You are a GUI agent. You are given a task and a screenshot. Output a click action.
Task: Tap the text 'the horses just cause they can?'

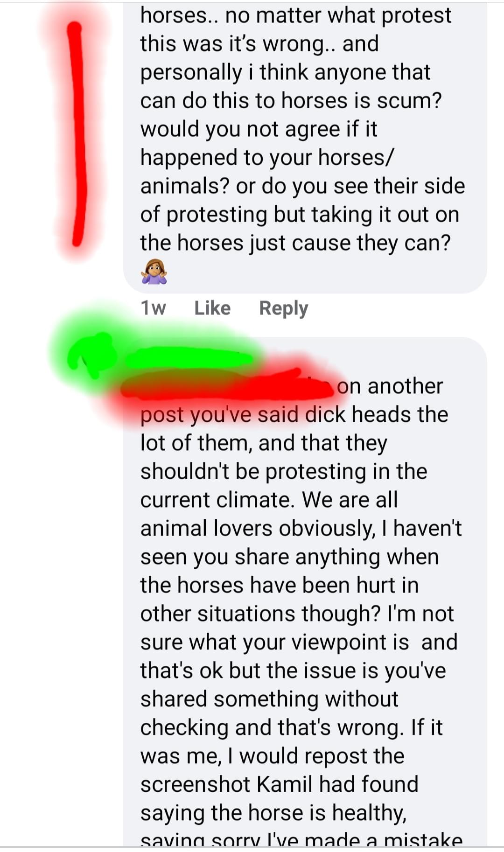click(295, 243)
